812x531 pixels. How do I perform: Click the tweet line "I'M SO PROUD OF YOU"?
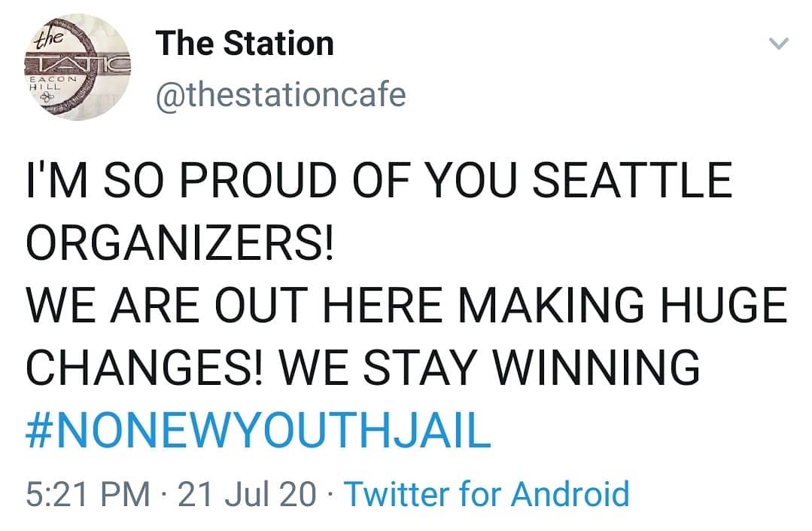tap(272, 180)
